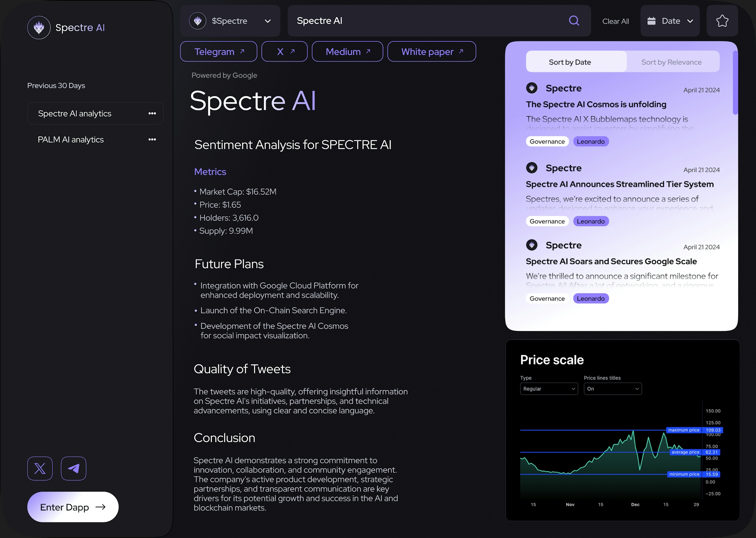This screenshot has height=538, width=756.
Task: Click the average price line label
Action: pyautogui.click(x=686, y=452)
